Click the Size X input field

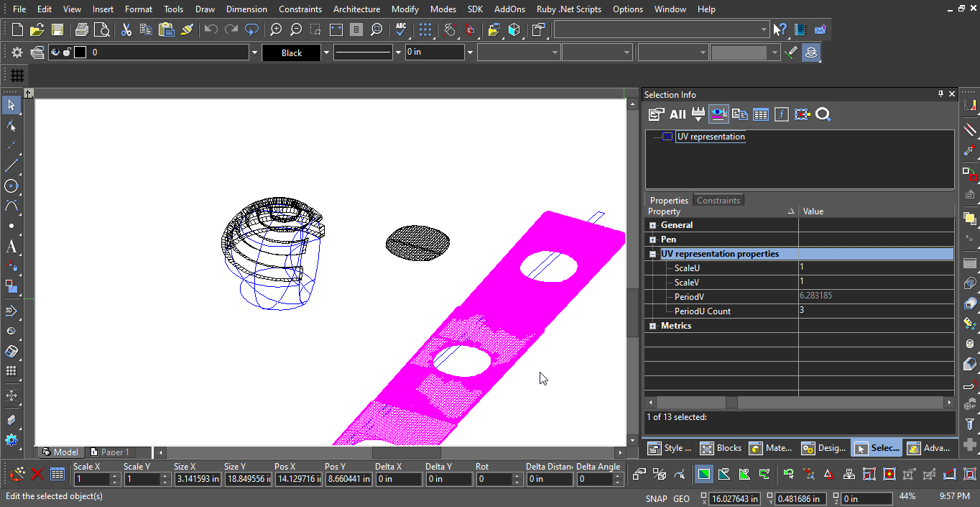click(x=197, y=479)
